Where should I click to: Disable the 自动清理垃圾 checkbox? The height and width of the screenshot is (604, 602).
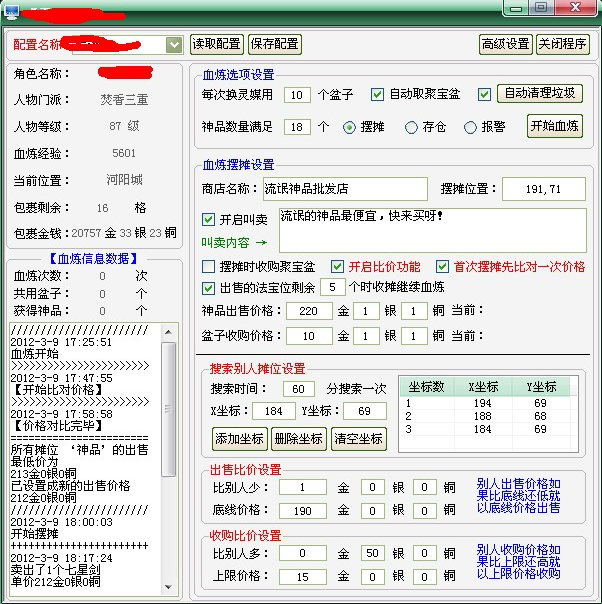coord(485,94)
